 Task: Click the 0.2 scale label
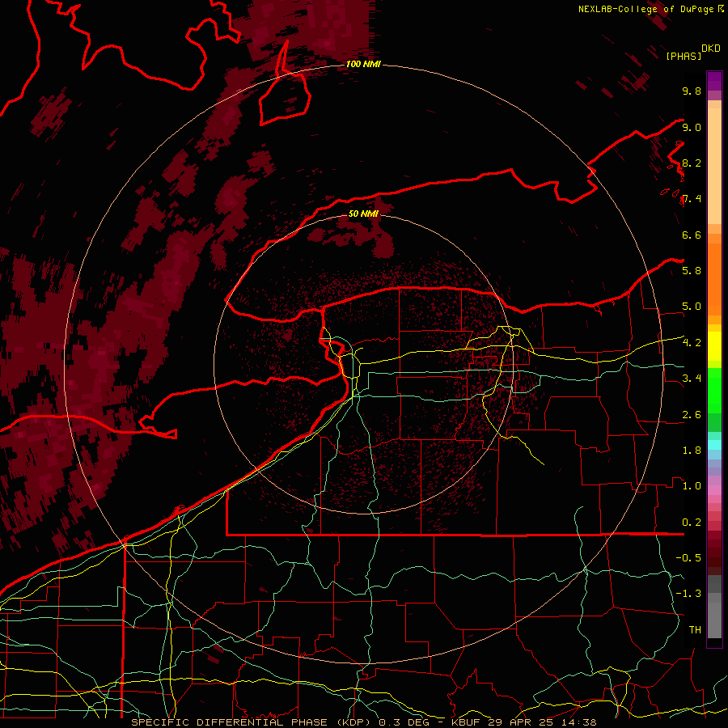(x=692, y=523)
